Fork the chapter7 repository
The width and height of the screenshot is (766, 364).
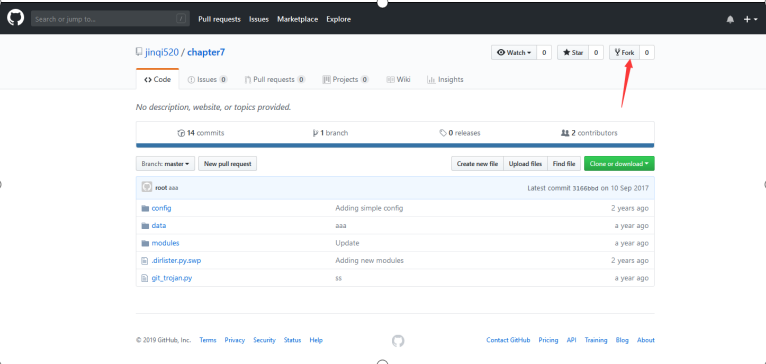point(624,53)
